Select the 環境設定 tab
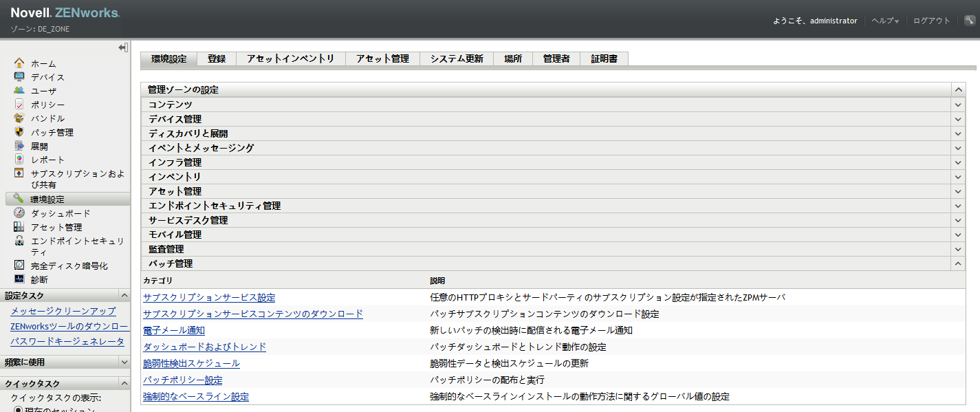This screenshot has height=412, width=980. pos(169,59)
